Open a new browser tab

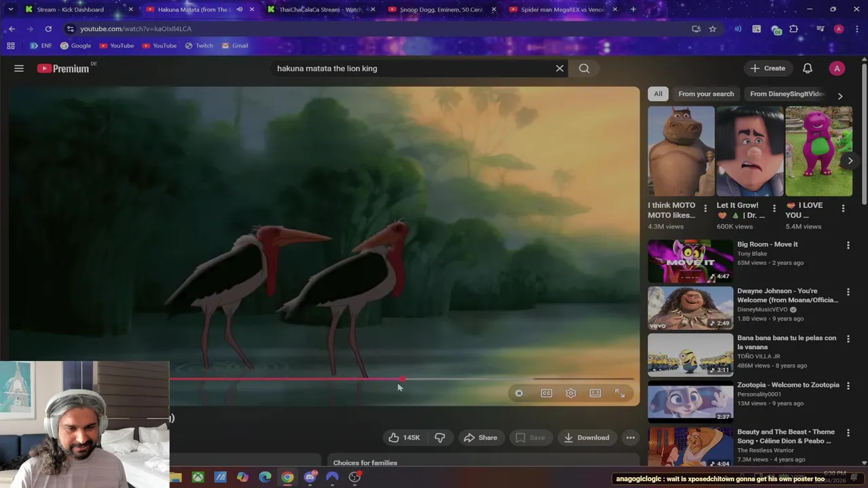[633, 9]
